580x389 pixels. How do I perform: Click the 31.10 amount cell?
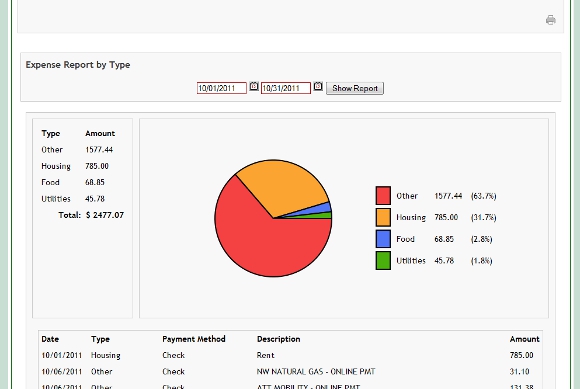(519, 372)
